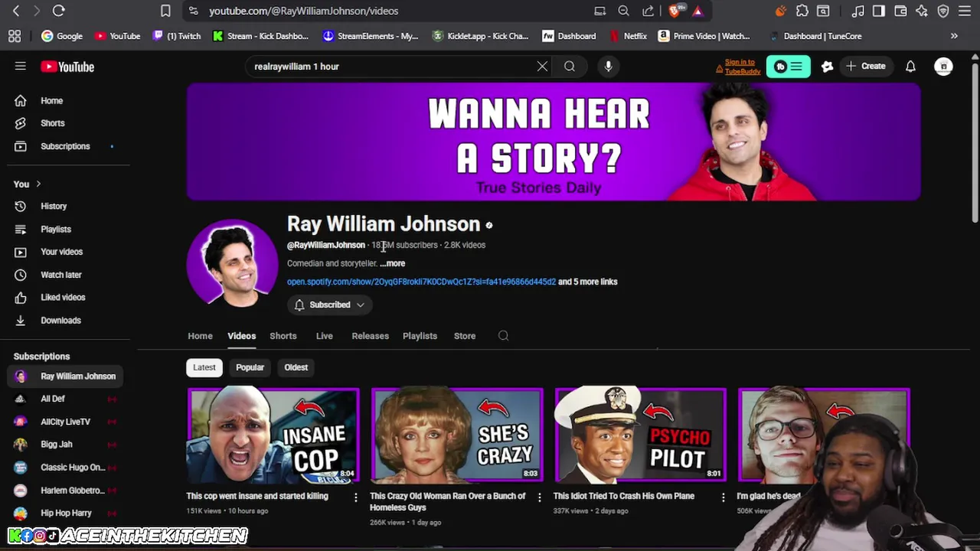Share this page from address bar
The height and width of the screenshot is (551, 980).
click(x=648, y=11)
